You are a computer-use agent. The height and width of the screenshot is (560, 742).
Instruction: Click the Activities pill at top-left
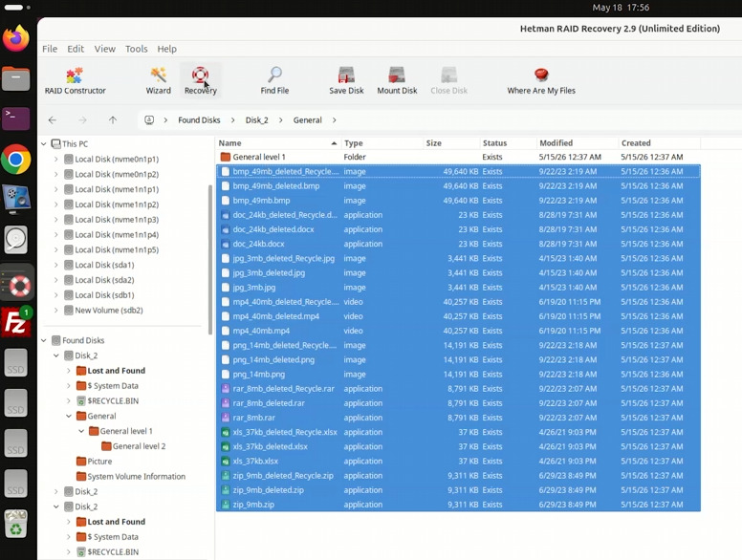[x=13, y=8]
